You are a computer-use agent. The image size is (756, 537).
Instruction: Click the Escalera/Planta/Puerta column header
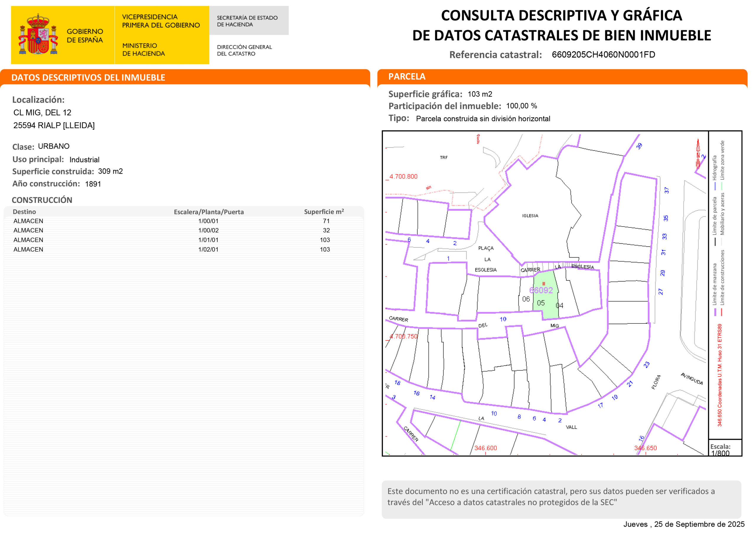coord(208,212)
